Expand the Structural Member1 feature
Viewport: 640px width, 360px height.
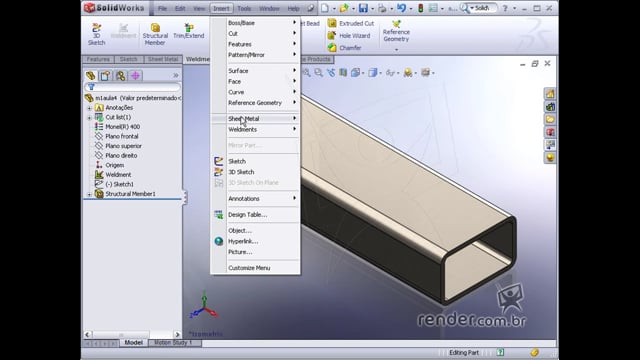pos(89,195)
